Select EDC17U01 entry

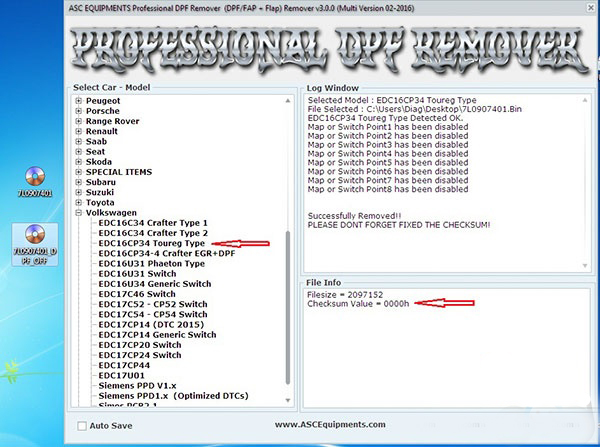coord(121,375)
